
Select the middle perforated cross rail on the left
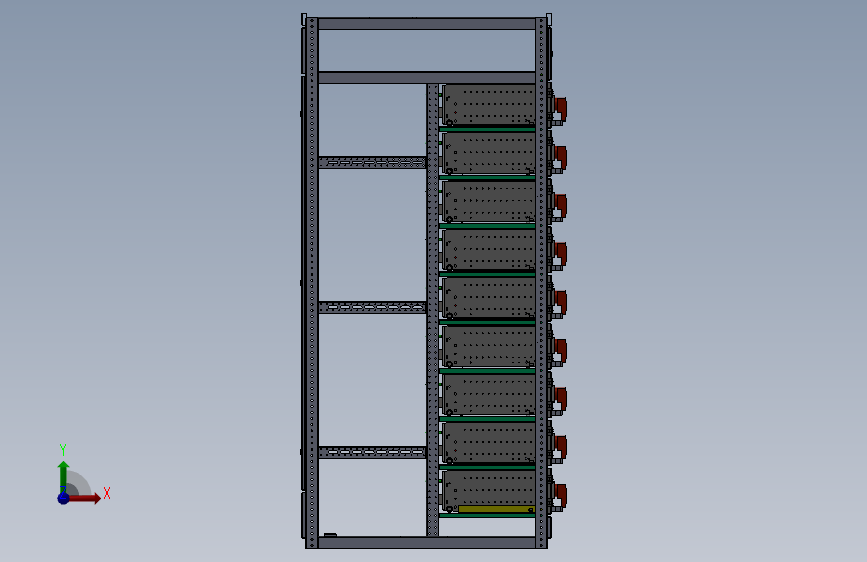(x=372, y=307)
